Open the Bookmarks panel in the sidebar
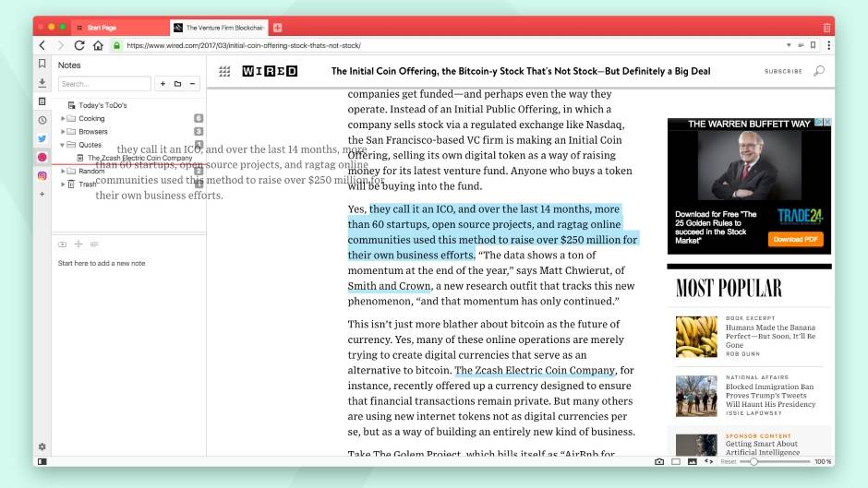 pos(42,64)
